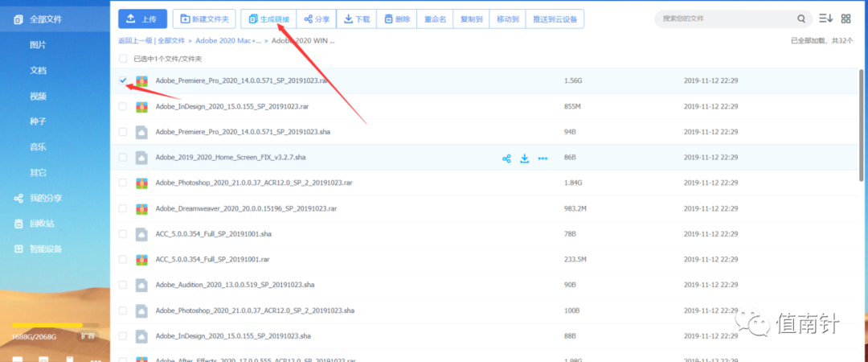Check the ACC_5.0.0.354 .sha checkbox
868x362 pixels.
click(123, 234)
